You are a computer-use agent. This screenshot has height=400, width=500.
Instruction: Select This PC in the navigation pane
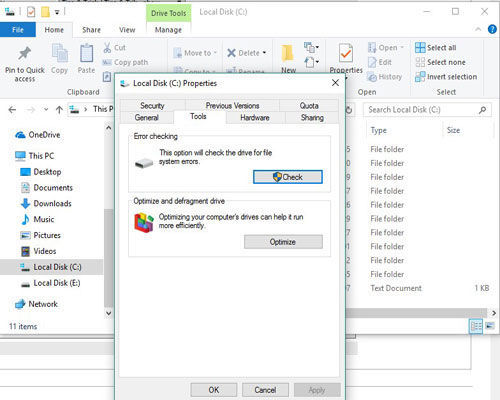(34, 156)
